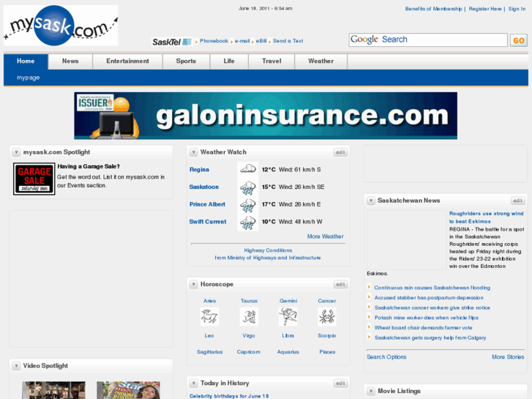Open the e-mail link
This screenshot has height=399, width=532.
coord(242,41)
